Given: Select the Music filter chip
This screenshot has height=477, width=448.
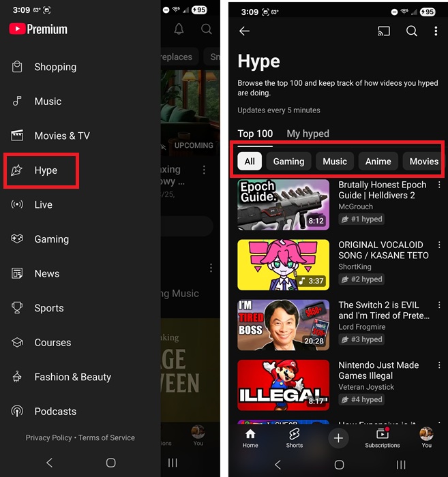Looking at the screenshot, I should click(x=335, y=161).
